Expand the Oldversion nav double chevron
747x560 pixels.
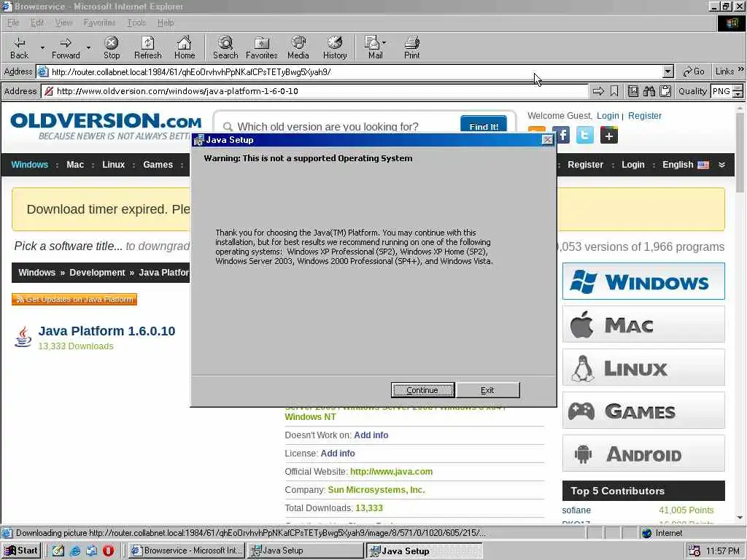pyautogui.click(x=721, y=165)
